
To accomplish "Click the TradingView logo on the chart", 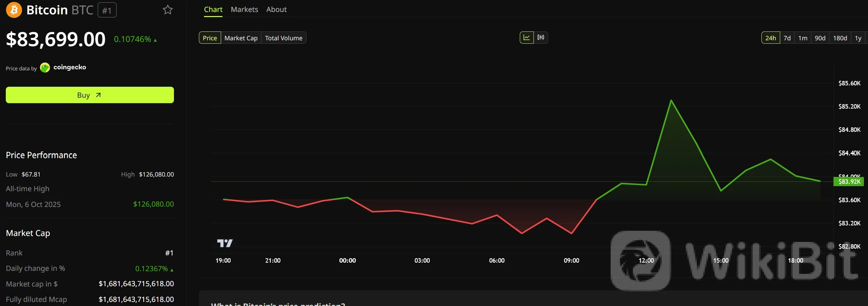I will (x=225, y=243).
